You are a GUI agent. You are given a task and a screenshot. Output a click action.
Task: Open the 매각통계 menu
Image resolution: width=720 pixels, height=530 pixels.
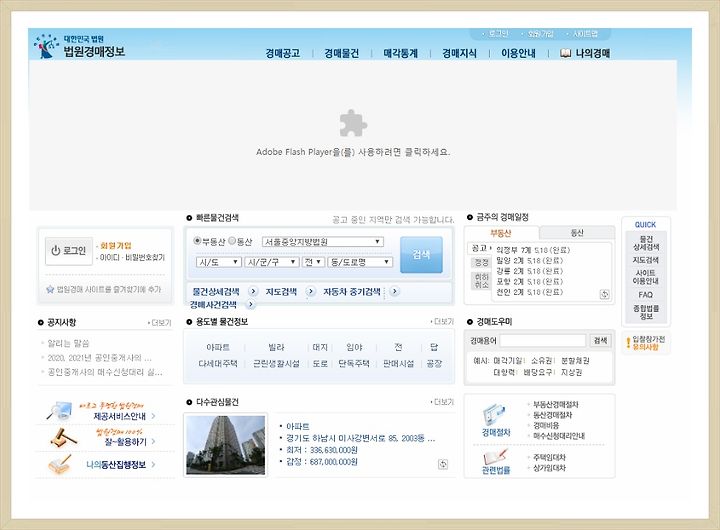[400, 53]
